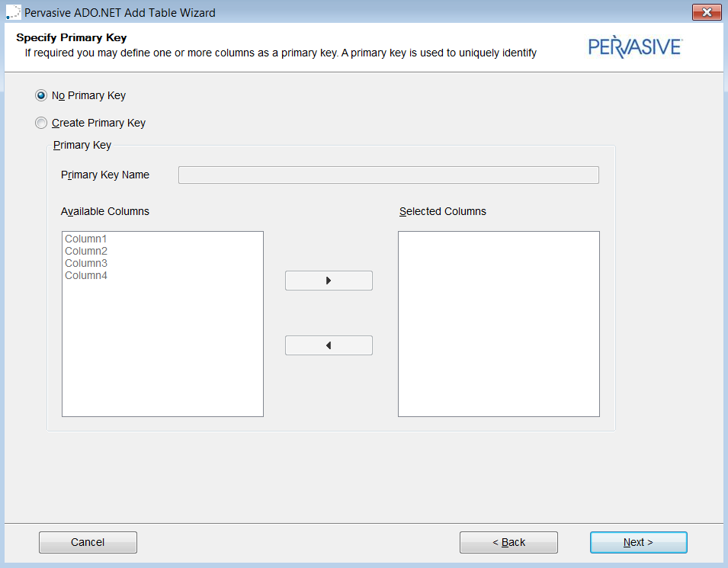Click the Primary Key Name label

(x=105, y=175)
